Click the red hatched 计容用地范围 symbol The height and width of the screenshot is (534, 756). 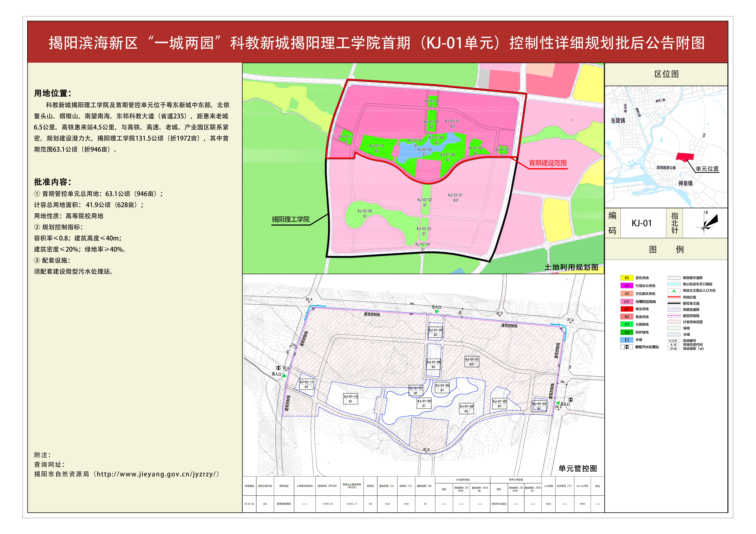(x=674, y=322)
